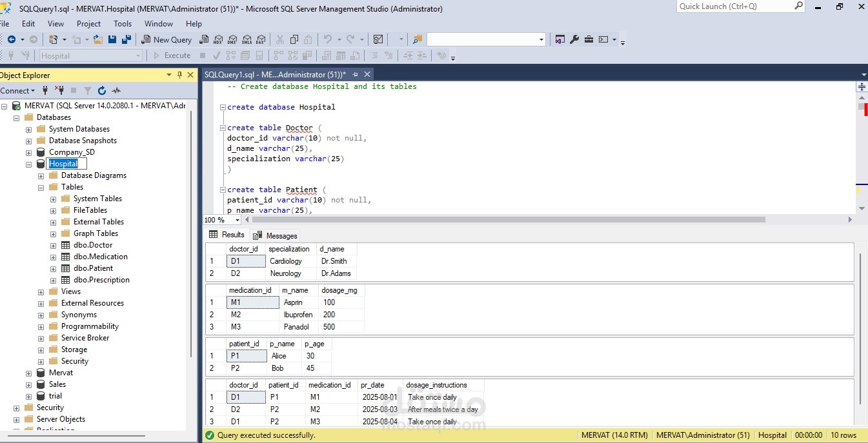The image size is (868, 443).
Task: Expand the Programmability folder node
Action: click(x=41, y=326)
